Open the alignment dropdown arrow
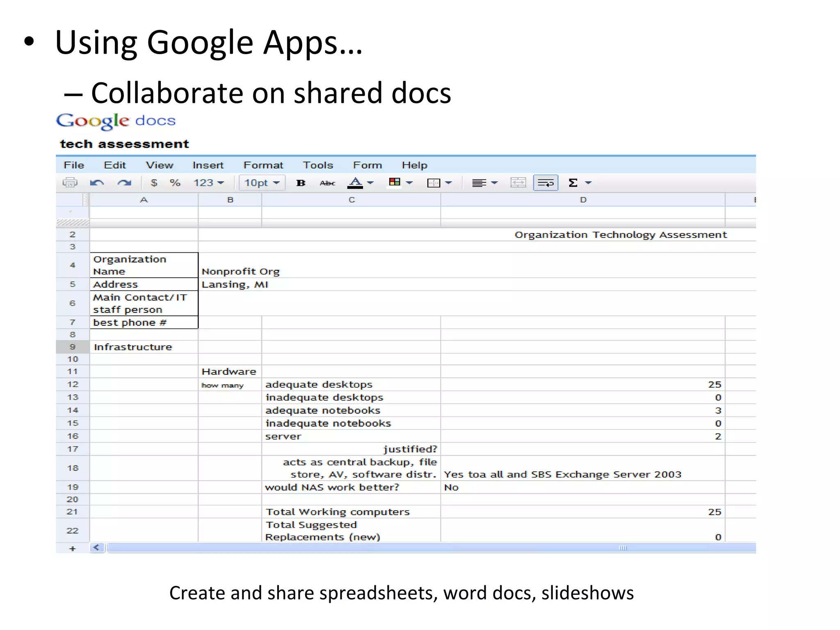 494,183
